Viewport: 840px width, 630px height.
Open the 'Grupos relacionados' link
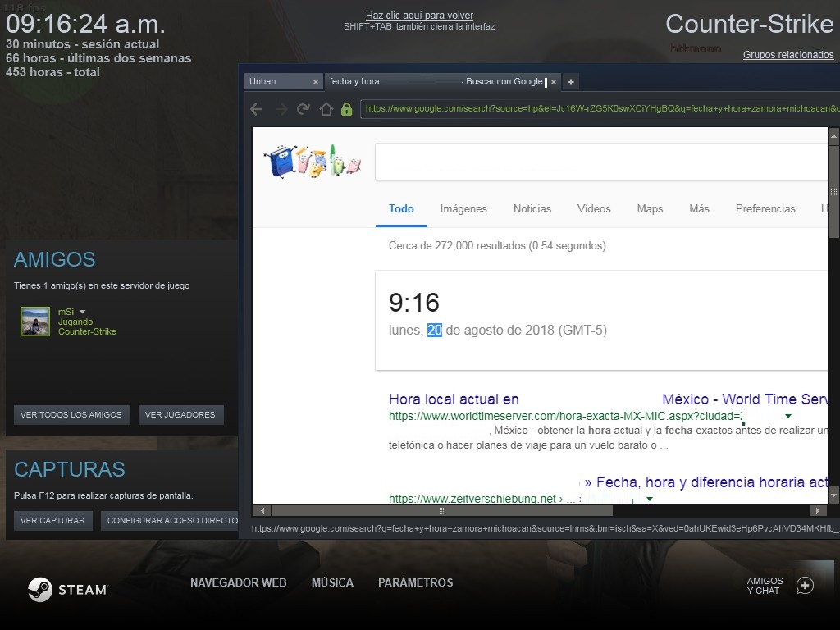pyautogui.click(x=788, y=55)
